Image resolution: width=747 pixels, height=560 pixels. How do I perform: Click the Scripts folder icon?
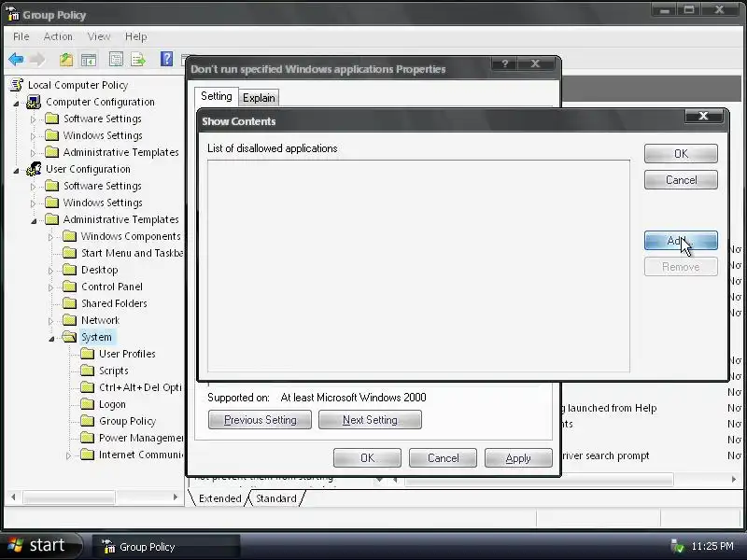pyautogui.click(x=87, y=370)
